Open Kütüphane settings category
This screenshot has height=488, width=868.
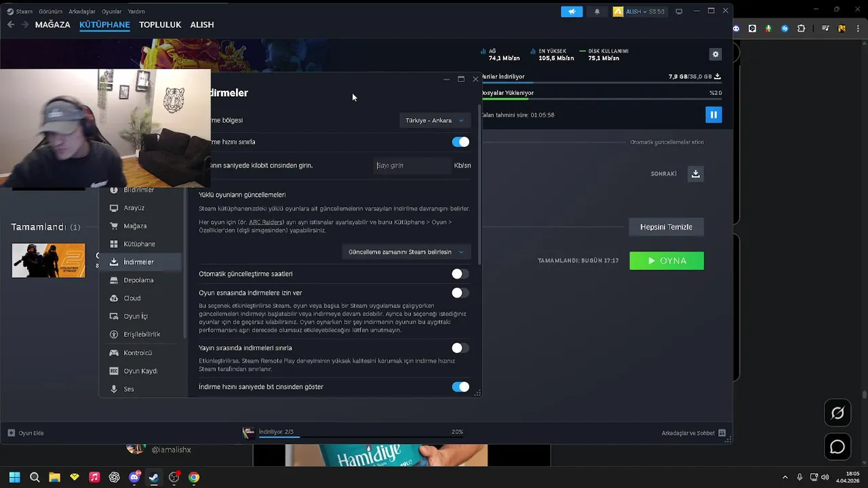coord(142,244)
